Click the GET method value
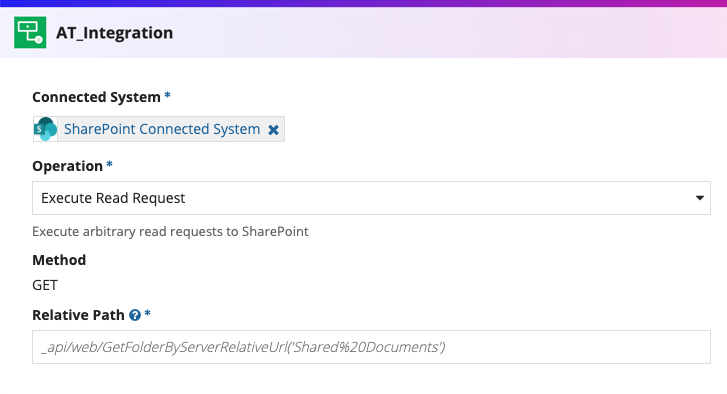 coord(45,285)
